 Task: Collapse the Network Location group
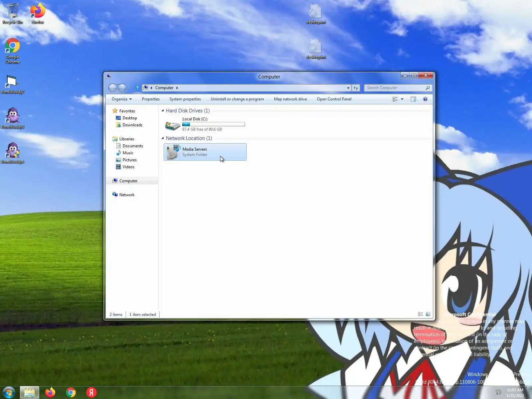point(163,138)
